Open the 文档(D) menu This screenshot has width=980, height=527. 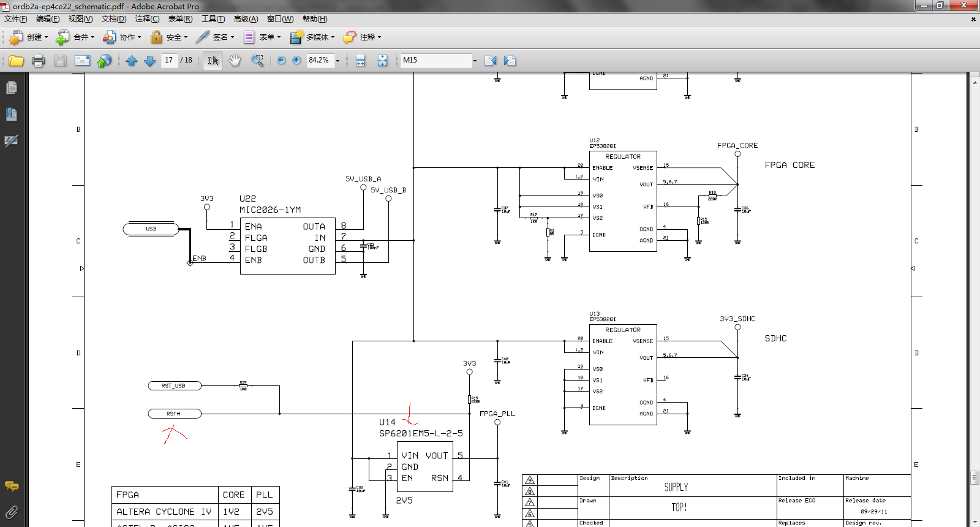tap(114, 19)
